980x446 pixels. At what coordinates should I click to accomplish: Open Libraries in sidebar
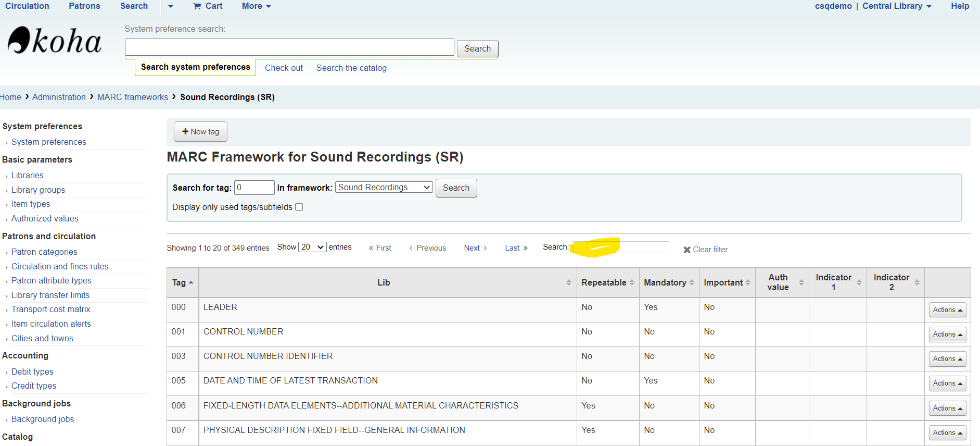pos(28,175)
